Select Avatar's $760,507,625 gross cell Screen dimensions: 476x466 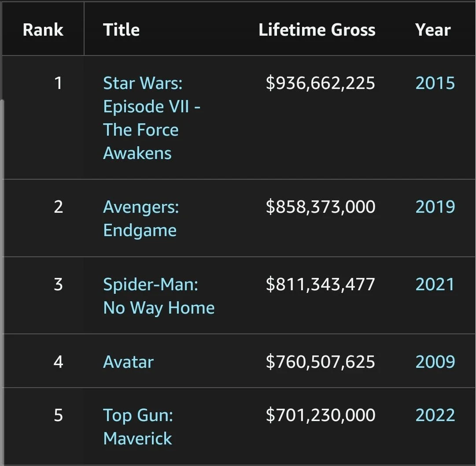point(320,362)
